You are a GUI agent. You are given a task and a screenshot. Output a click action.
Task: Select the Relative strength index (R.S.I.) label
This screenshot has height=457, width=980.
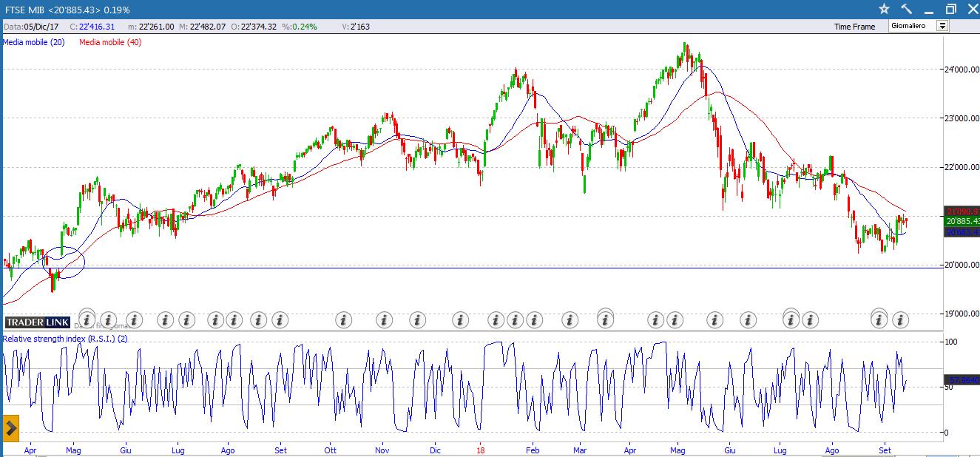(65, 339)
